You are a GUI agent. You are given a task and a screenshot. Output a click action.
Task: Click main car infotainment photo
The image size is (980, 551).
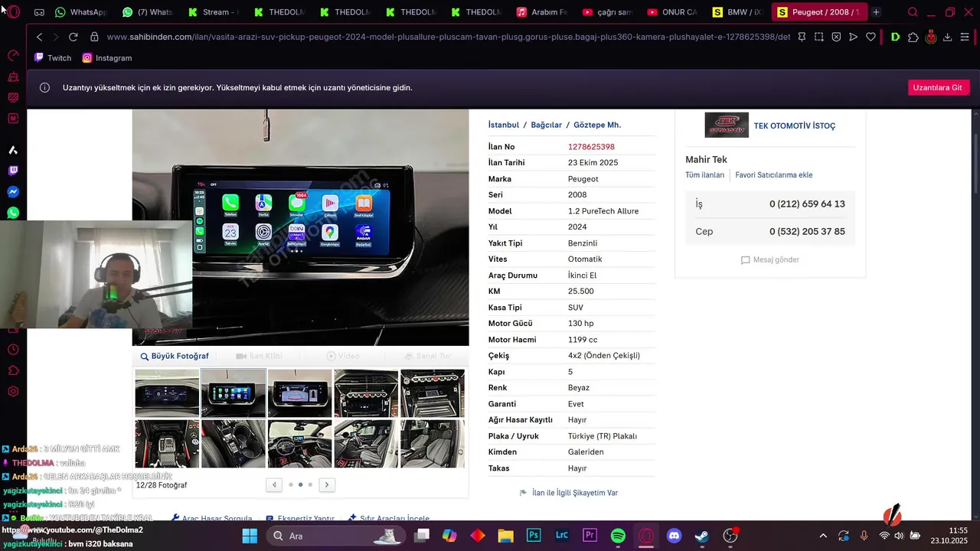coord(300,228)
